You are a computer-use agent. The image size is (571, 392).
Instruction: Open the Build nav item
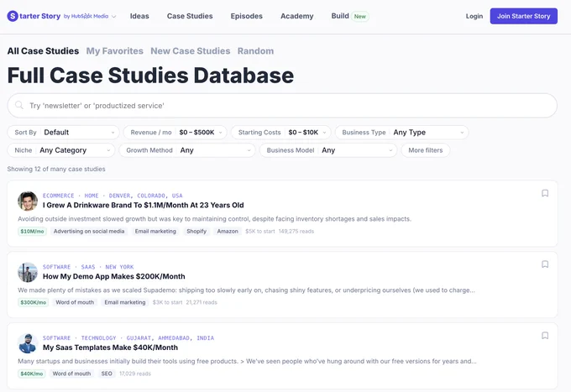[340, 16]
